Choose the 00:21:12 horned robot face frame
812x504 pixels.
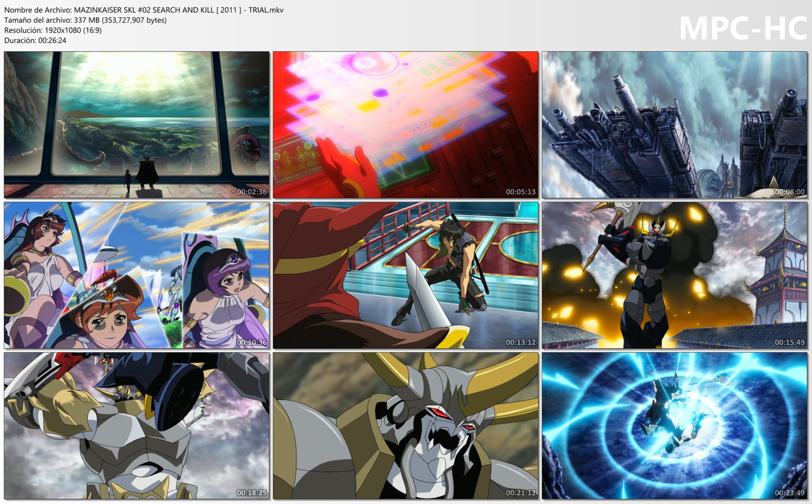(x=405, y=426)
